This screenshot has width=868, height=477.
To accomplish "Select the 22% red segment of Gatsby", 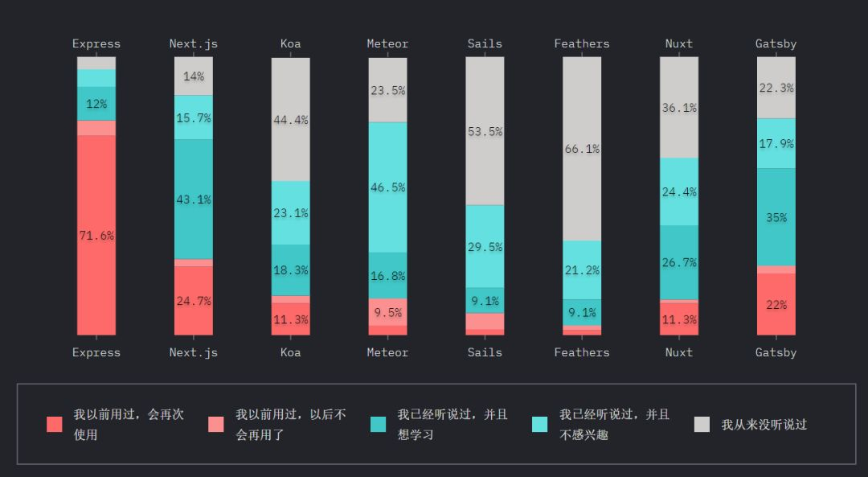I will (776, 305).
